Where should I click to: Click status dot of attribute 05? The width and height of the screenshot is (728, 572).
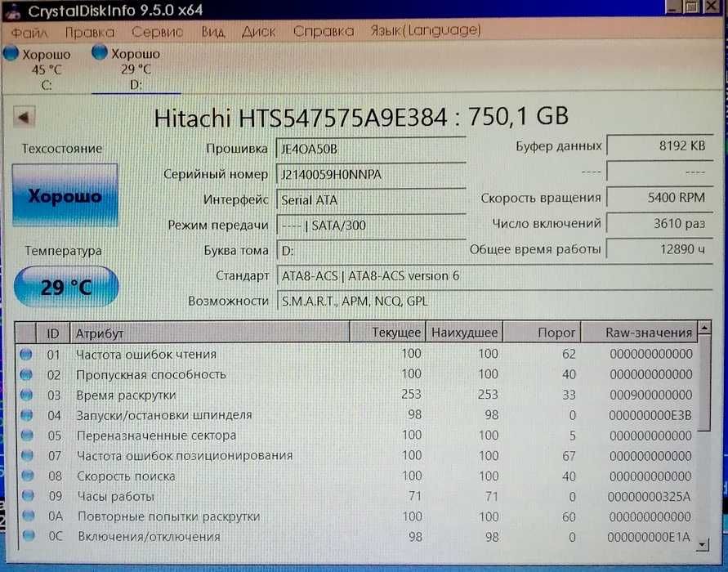point(28,436)
